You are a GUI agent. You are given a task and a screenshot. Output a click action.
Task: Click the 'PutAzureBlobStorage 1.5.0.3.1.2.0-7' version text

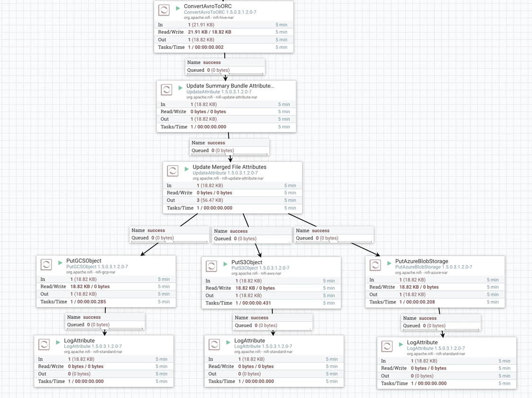pos(434,267)
